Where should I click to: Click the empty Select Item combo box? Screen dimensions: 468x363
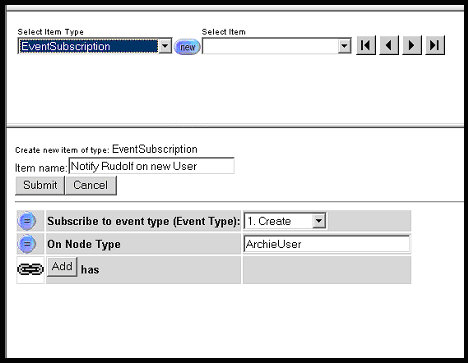pos(277,46)
